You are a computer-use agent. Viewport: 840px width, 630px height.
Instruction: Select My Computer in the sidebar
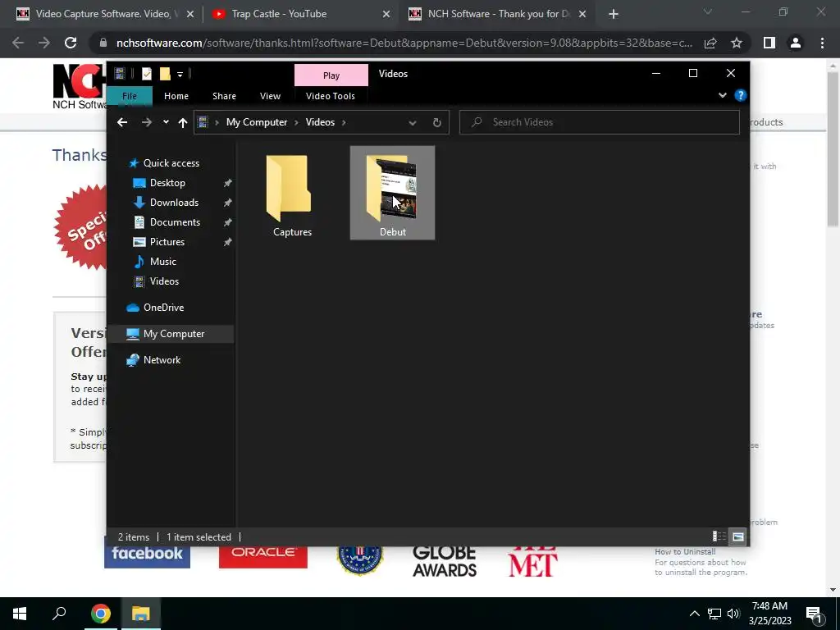[174, 334]
